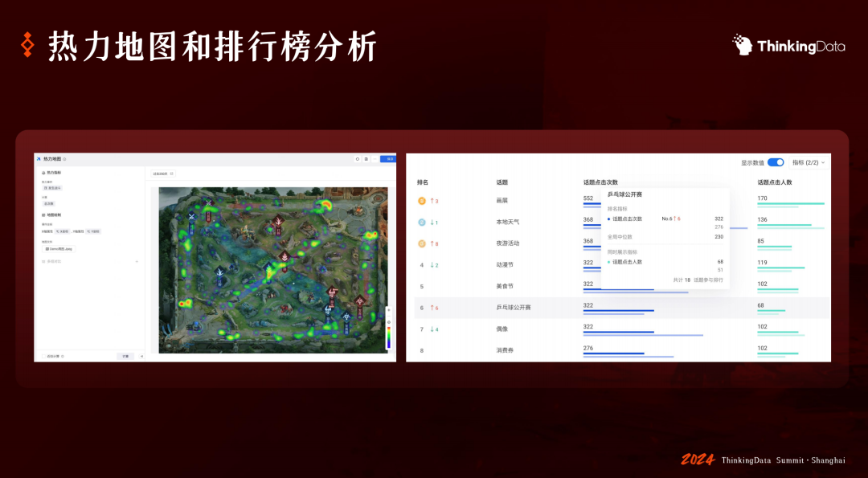
Task: Click the refresh icon in heatmap header
Action: click(x=358, y=159)
